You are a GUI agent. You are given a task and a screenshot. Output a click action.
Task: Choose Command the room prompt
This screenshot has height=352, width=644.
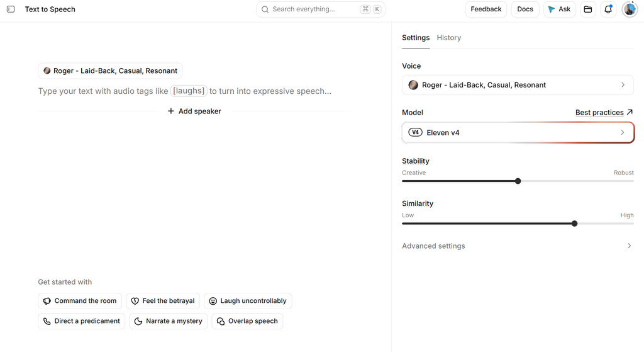(x=80, y=301)
